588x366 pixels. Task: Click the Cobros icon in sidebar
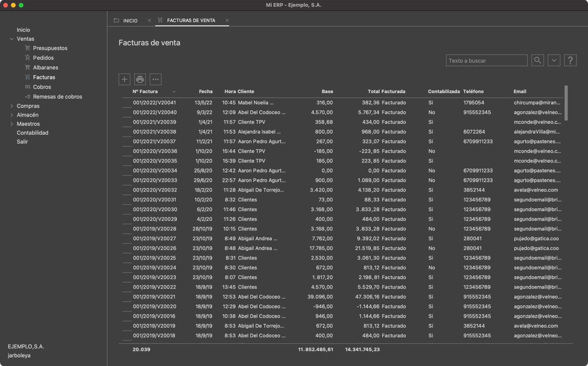coord(27,87)
